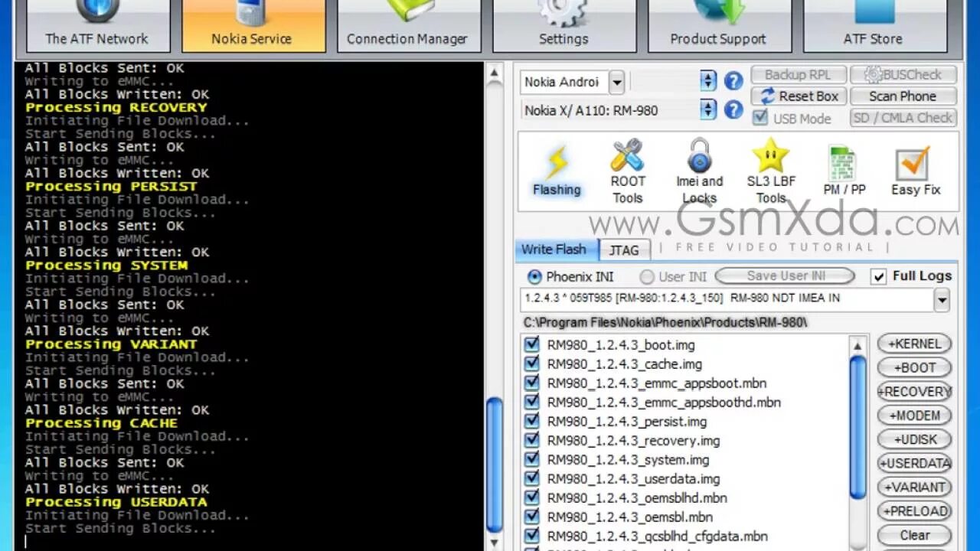Uncheck RM980_1.2.4.3_boot.img file

tap(532, 345)
